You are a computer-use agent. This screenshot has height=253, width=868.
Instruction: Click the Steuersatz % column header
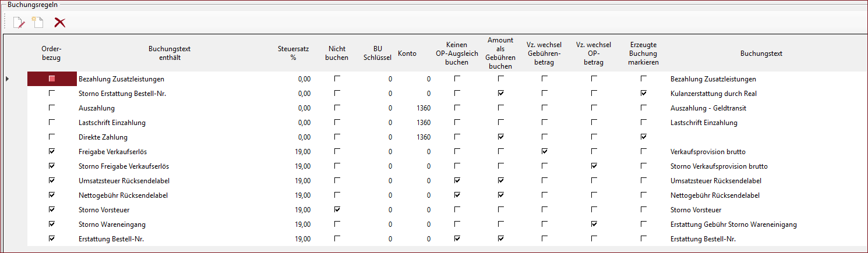coord(294,54)
